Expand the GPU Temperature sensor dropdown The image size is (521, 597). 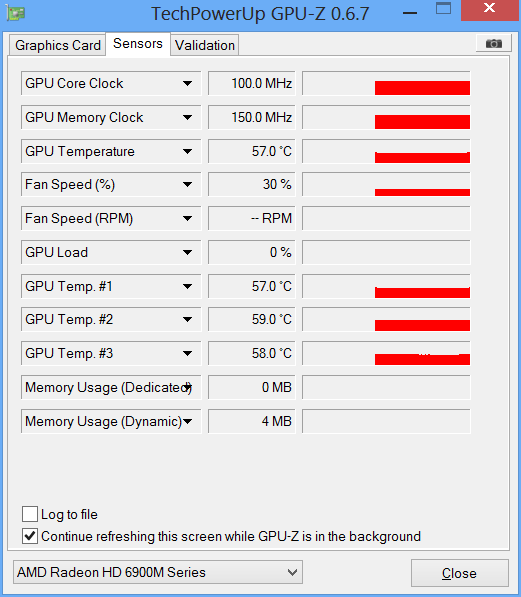pyautogui.click(x=187, y=152)
